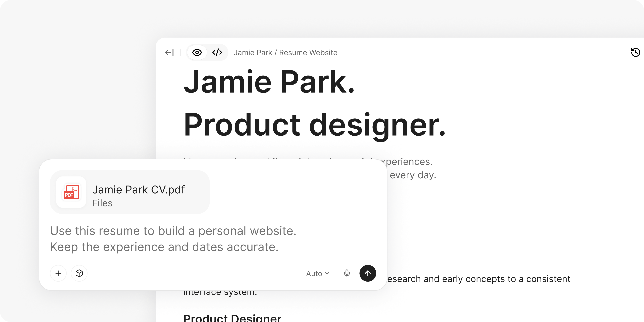
Task: Start voice input with the microphone
Action: 347,273
